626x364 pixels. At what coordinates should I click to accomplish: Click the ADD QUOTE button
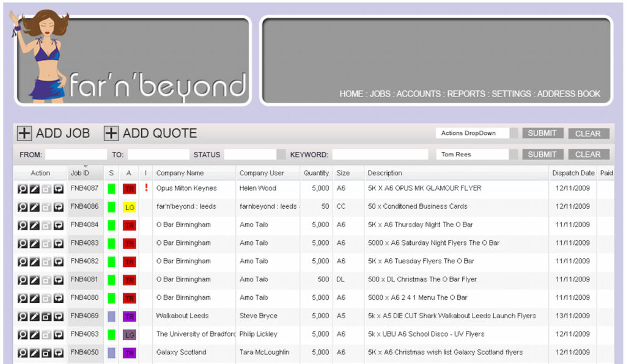150,133
